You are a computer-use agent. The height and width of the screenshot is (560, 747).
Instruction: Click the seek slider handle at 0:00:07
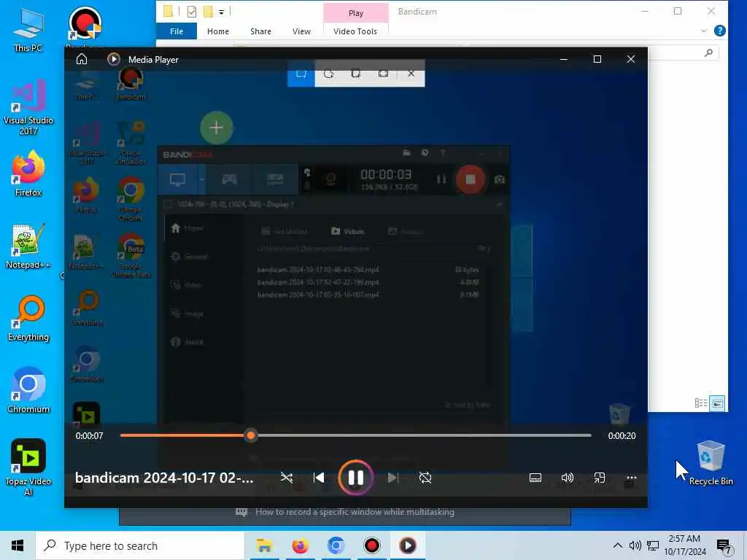click(x=251, y=435)
